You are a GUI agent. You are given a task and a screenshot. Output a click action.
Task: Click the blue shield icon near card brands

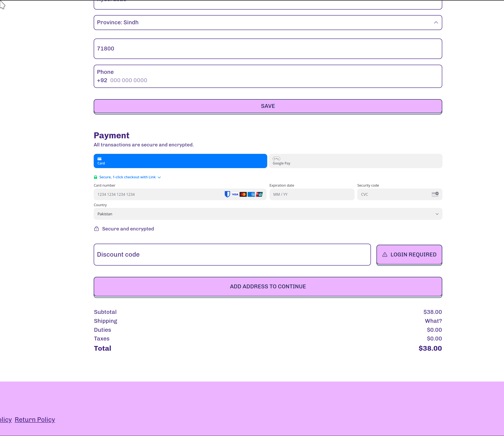click(x=227, y=194)
